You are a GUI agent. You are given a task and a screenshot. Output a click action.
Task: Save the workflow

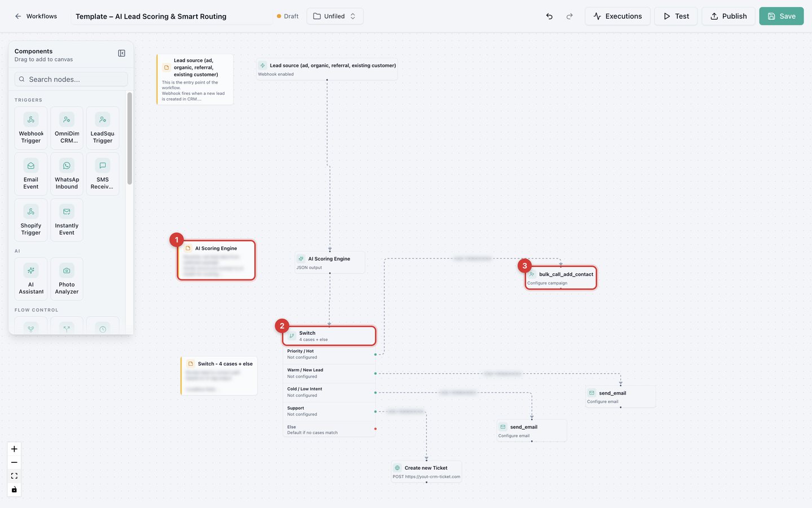[782, 16]
